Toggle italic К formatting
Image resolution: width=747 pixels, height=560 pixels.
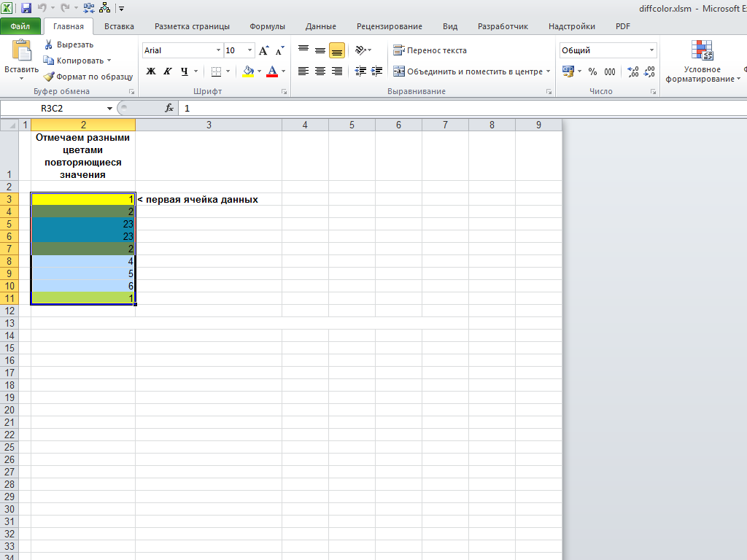coord(167,71)
